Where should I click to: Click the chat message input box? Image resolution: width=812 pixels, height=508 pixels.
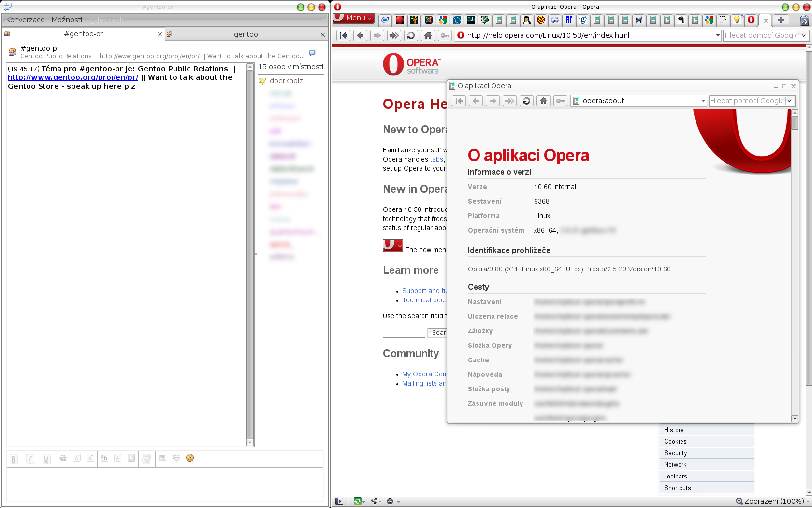pyautogui.click(x=165, y=484)
